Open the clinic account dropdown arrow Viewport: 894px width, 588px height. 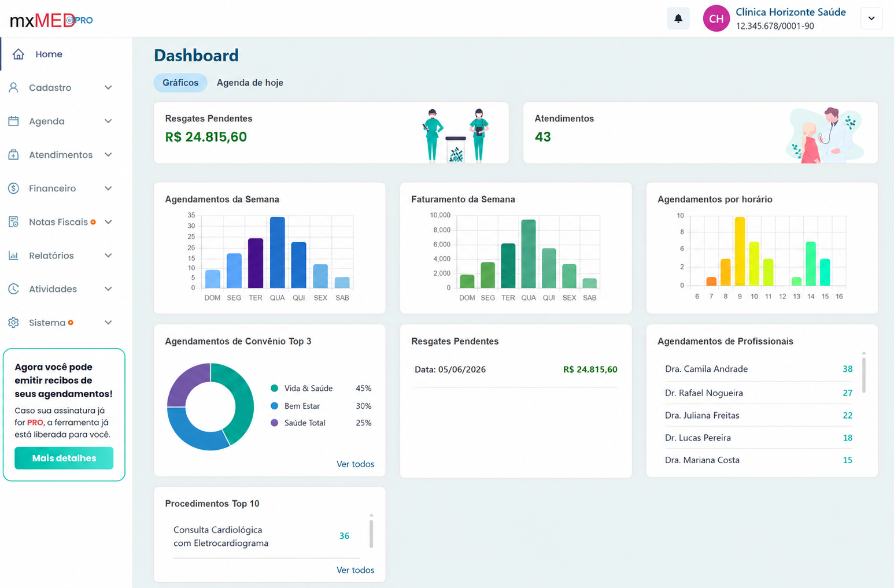coord(871,19)
